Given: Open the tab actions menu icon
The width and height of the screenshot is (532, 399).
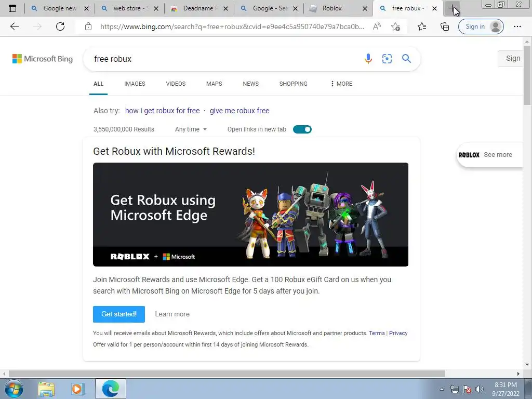Looking at the screenshot, I should [x=12, y=8].
